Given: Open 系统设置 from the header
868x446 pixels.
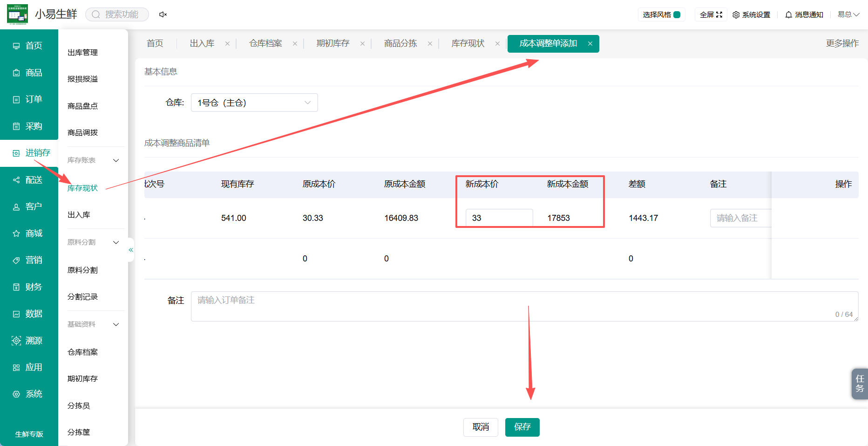Looking at the screenshot, I should (751, 14).
